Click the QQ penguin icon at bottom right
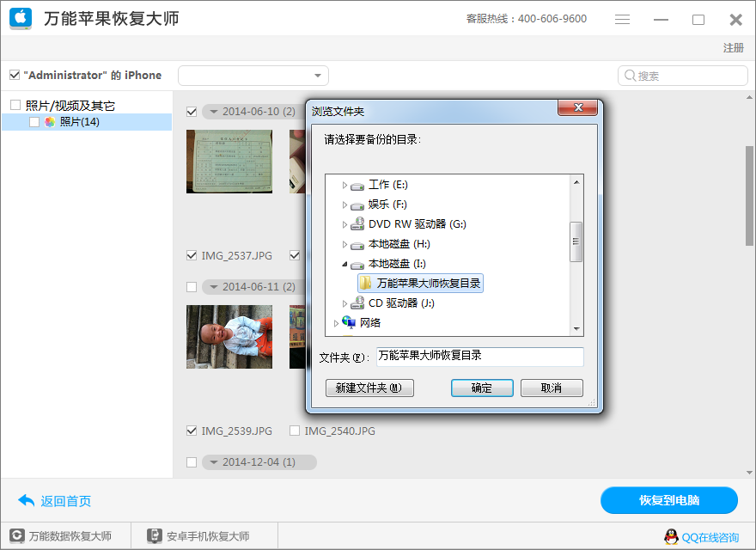Image resolution: width=756 pixels, height=550 pixels. click(670, 536)
